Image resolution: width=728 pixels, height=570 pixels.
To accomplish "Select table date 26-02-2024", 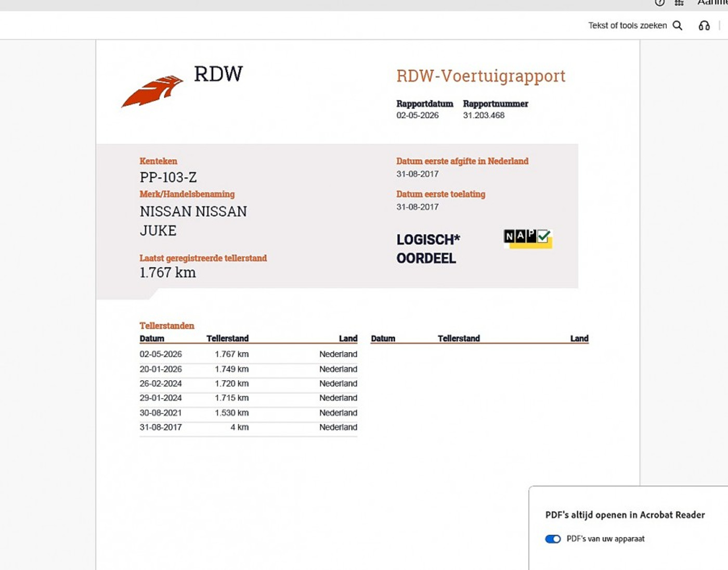I will coord(161,384).
